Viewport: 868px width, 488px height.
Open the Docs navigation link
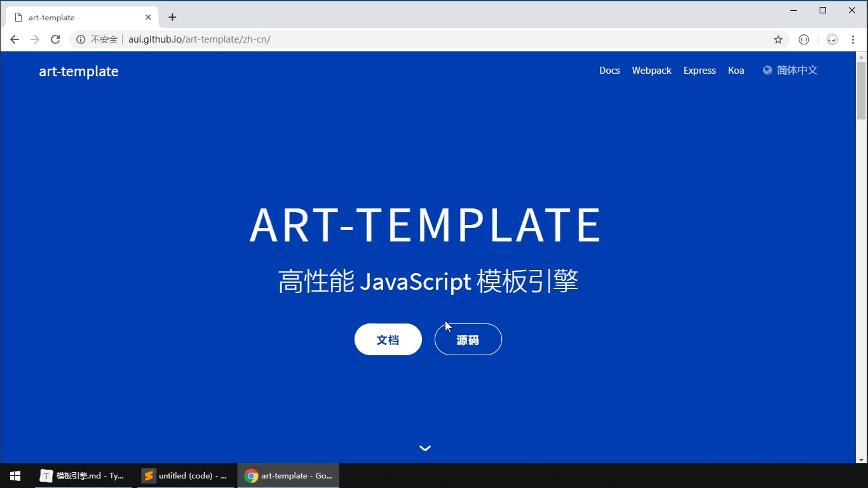(x=609, y=71)
